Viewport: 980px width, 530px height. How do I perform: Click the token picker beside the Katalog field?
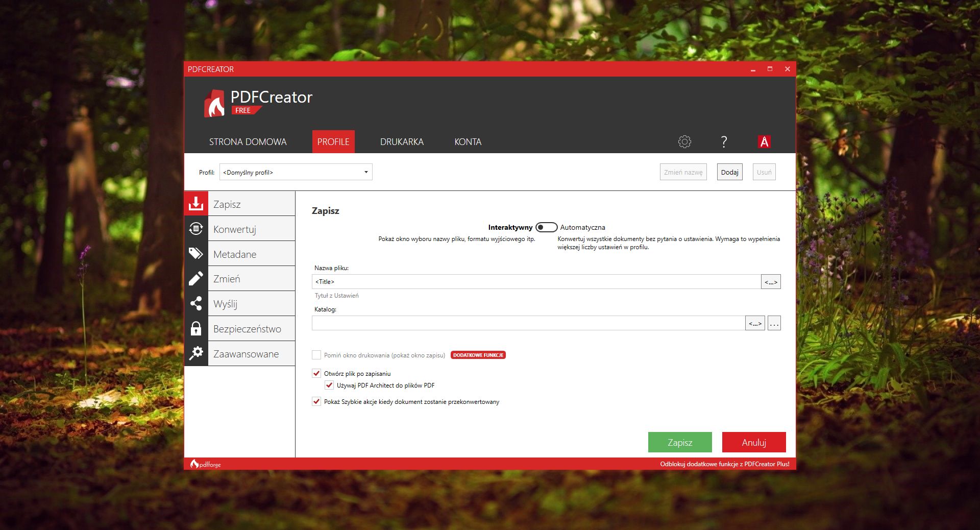click(754, 323)
